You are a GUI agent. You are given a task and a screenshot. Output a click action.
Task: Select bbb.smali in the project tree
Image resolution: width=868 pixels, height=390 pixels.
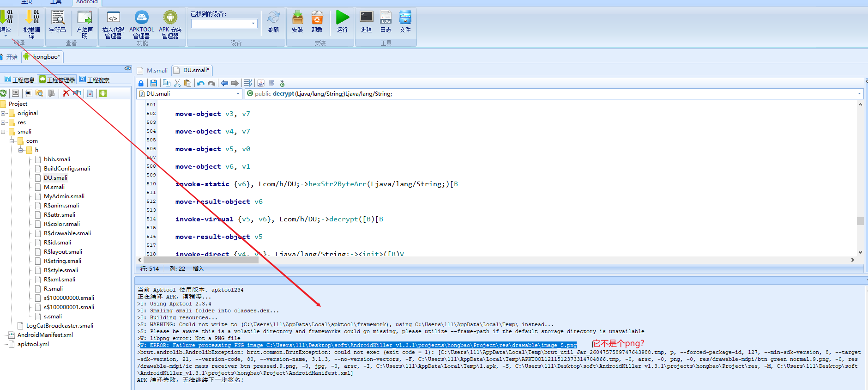[x=57, y=159]
